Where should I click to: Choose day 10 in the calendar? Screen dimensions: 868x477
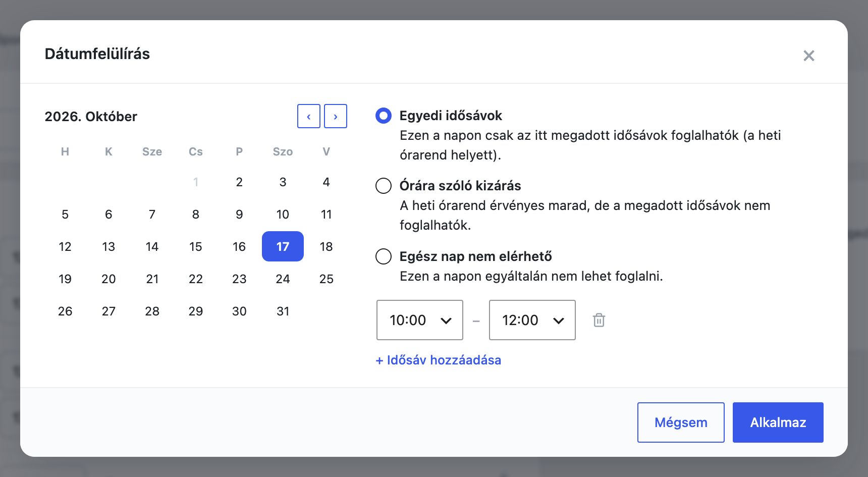(283, 214)
